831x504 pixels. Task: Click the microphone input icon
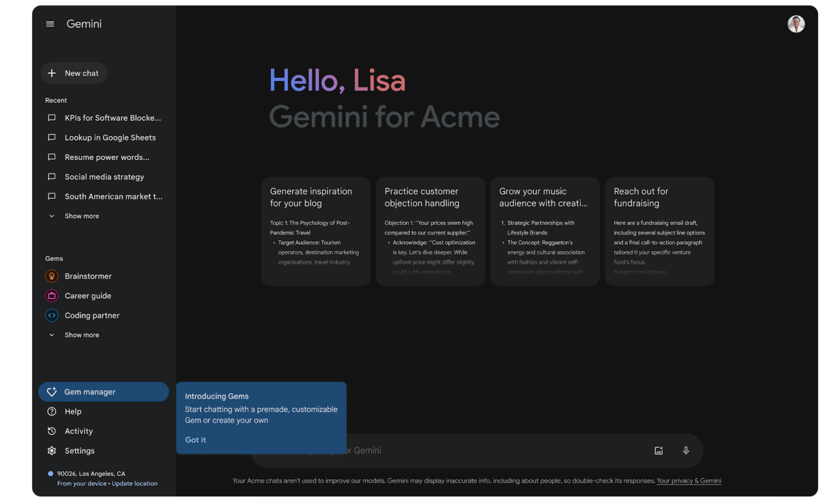686,450
